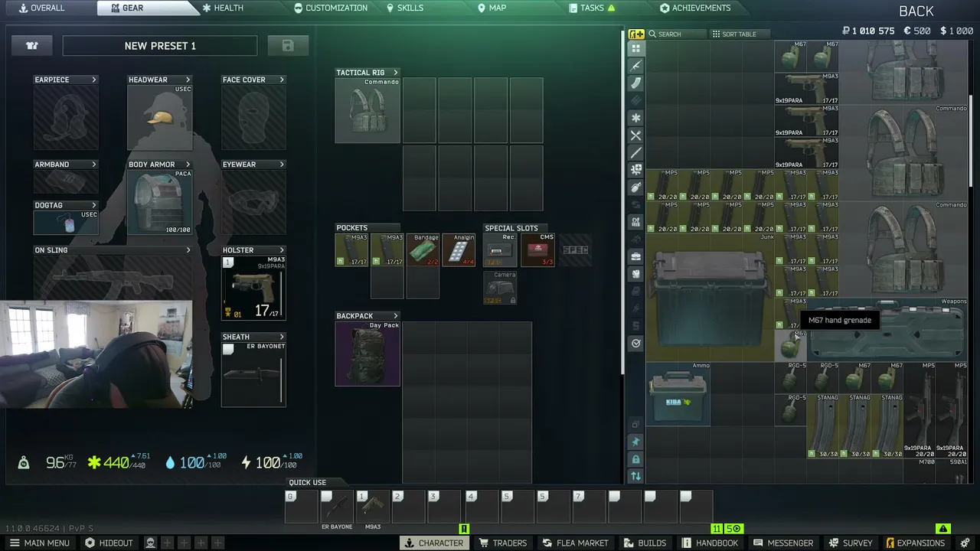Expand the On Sling slot chevron
980x551 pixels.
coord(188,250)
